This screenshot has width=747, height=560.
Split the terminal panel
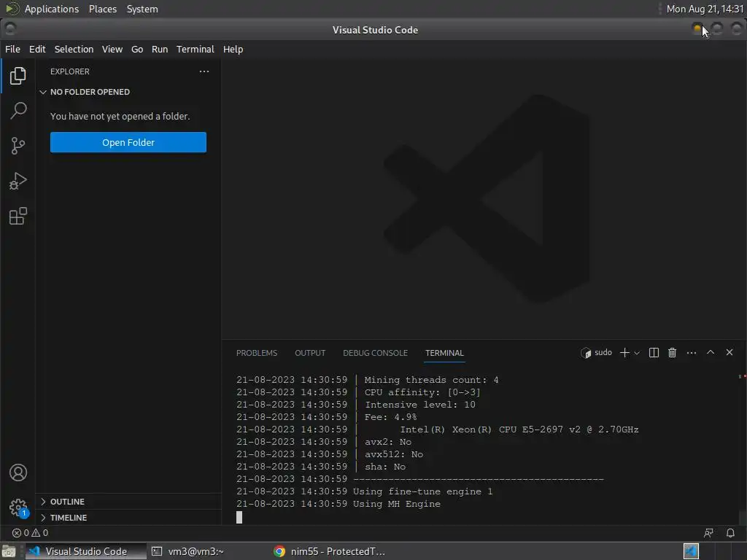point(654,352)
